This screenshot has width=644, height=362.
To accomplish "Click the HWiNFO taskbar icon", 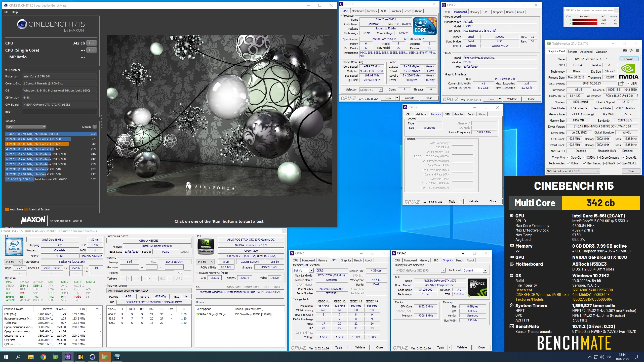I will tap(117, 357).
